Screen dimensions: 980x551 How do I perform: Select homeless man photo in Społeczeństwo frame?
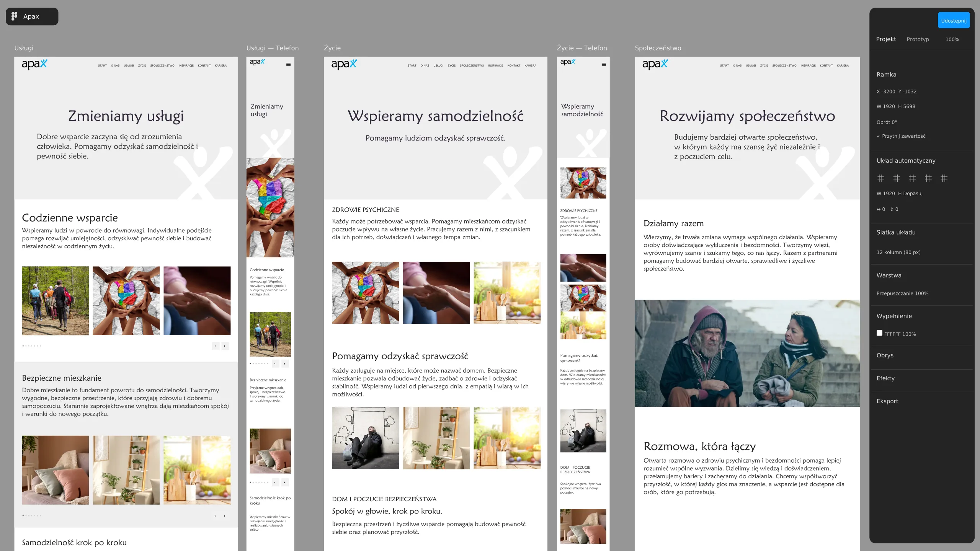pos(747,353)
